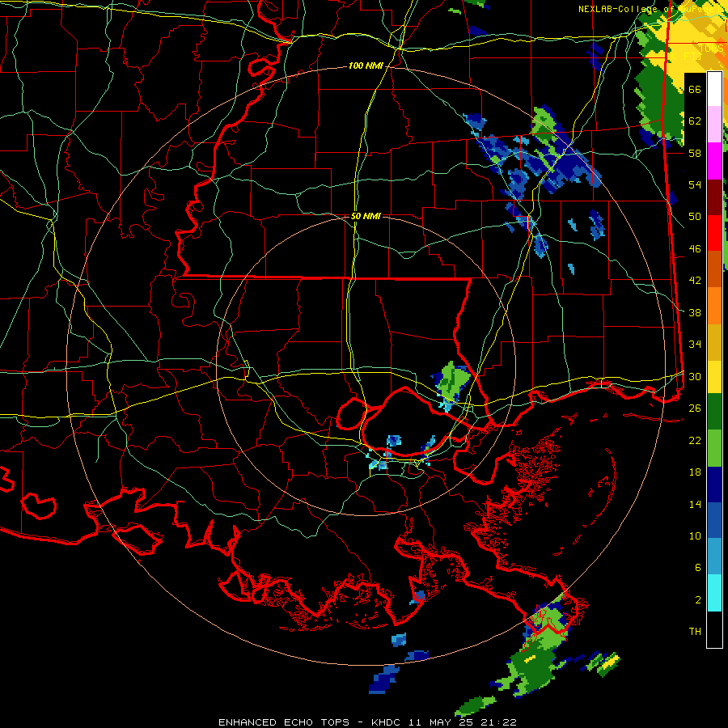Click the 50 value on the color scale

click(x=695, y=217)
